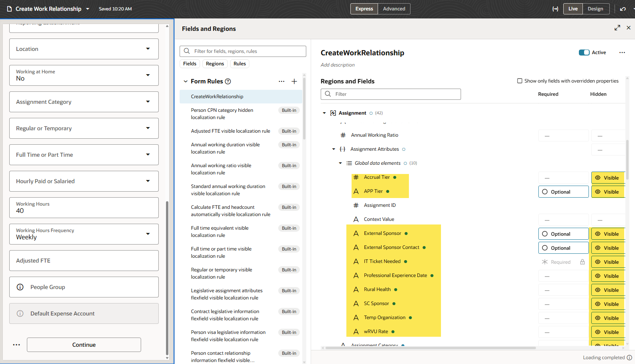Viewport: 635px width, 364px height.
Task: Click the Adjusted FTE input field
Action: coord(84,261)
